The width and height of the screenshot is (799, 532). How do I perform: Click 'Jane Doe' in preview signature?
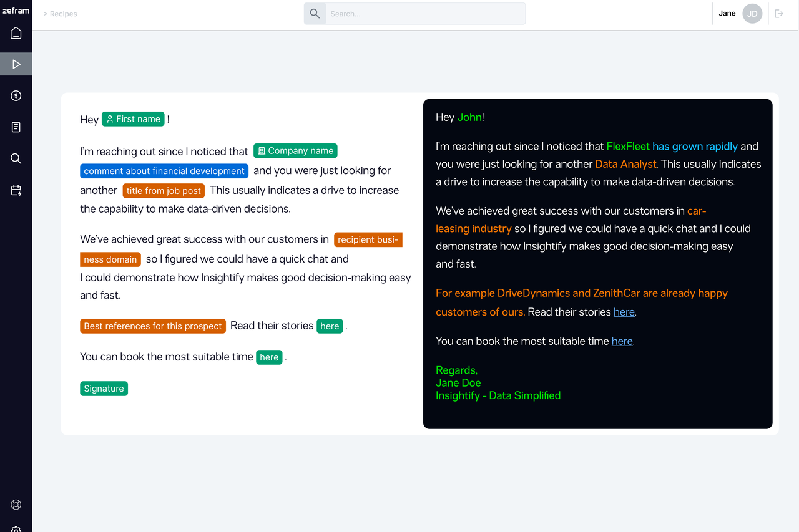(458, 383)
